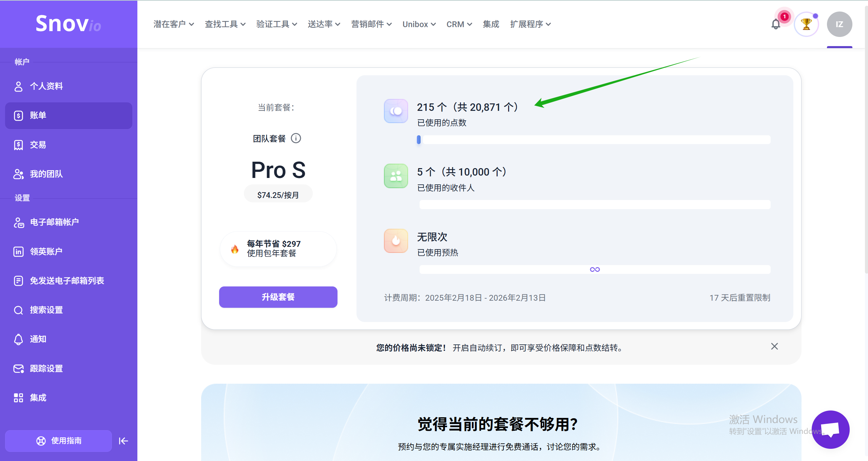Image resolution: width=868 pixels, height=461 pixels.
Task: Expand the 送达率 dropdown
Action: [324, 24]
